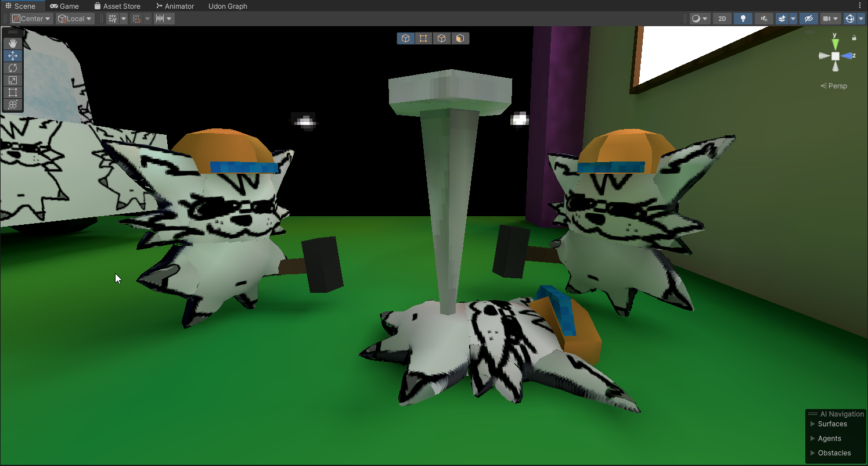Select the Scale tool
Viewport: 868px width, 466px height.
[13, 80]
